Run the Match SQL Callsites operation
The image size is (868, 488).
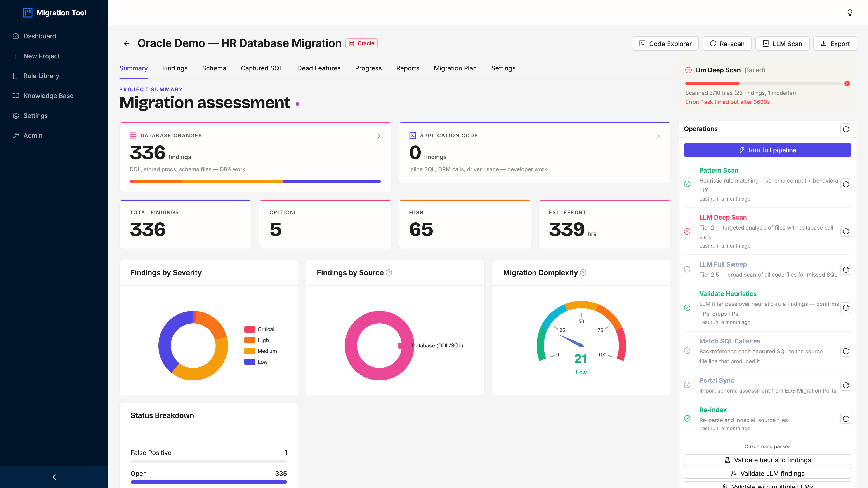pyautogui.click(x=845, y=351)
